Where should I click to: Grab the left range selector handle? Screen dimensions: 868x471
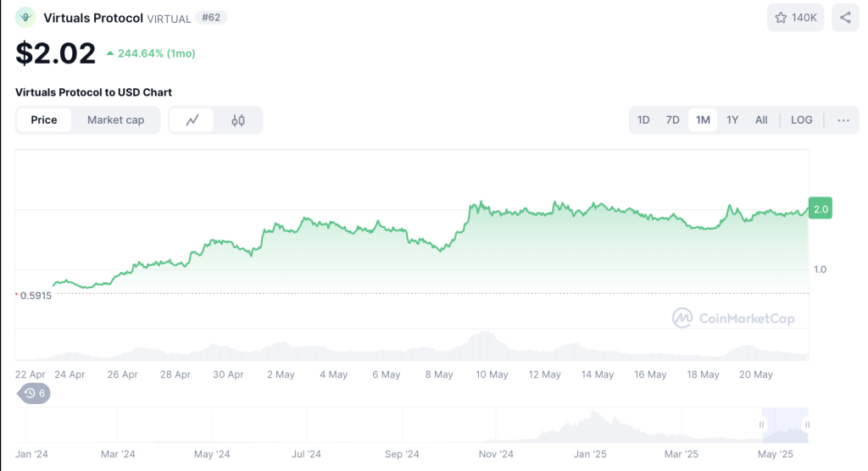(x=762, y=424)
